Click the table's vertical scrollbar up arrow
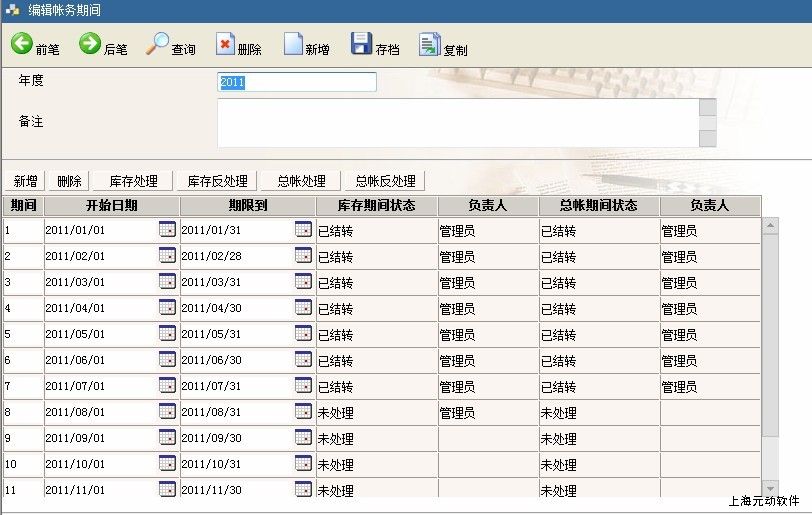 (770, 225)
